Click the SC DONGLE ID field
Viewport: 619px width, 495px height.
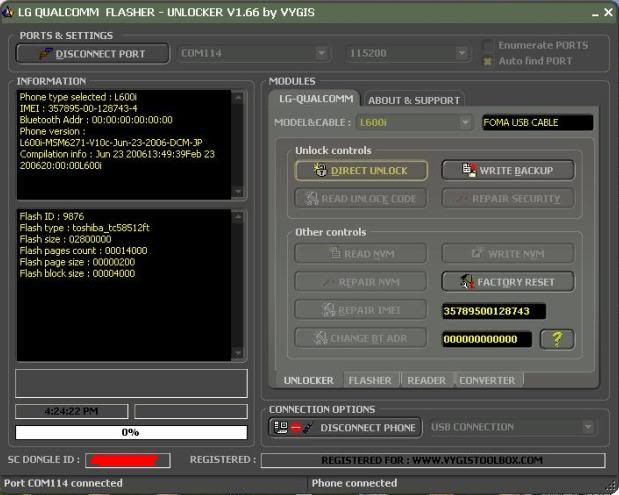click(x=128, y=460)
